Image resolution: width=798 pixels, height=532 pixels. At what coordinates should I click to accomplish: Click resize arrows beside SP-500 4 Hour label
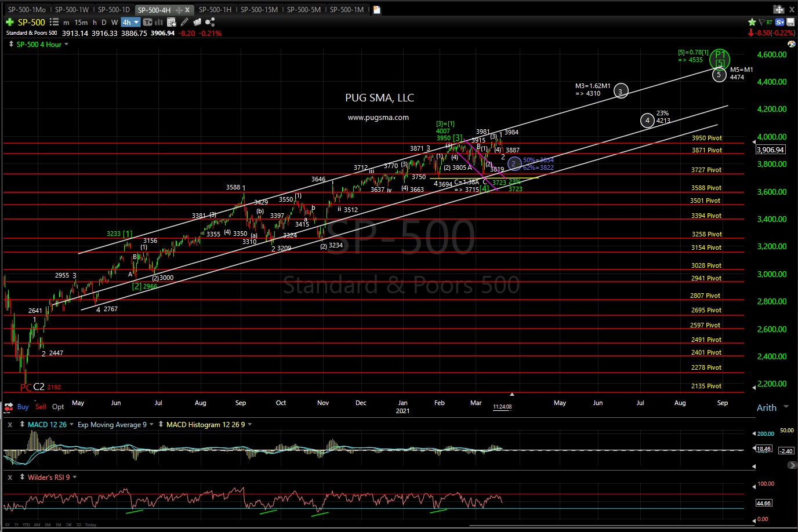12,44
